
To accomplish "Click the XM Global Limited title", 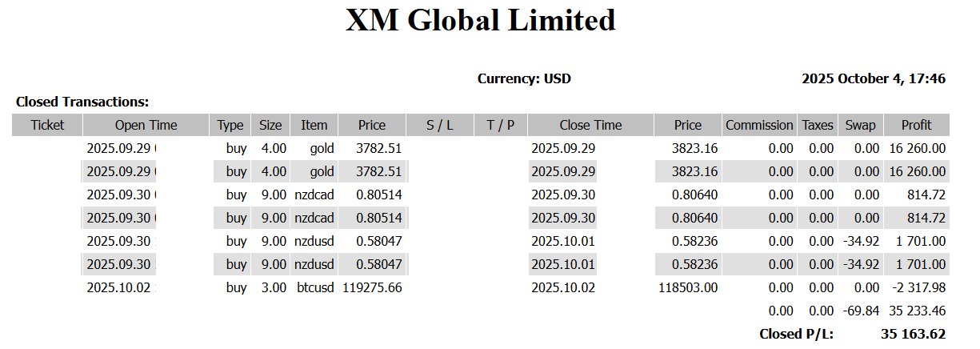I will pos(481,21).
